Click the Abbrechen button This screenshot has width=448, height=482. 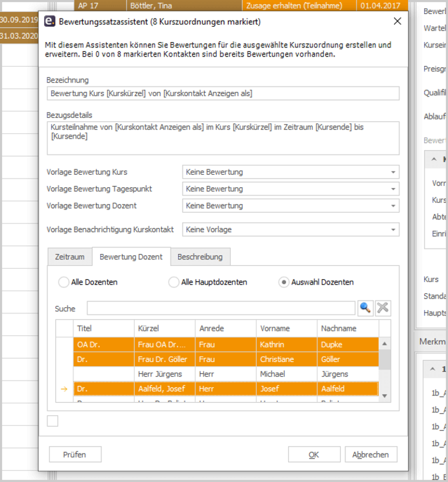coord(371,455)
